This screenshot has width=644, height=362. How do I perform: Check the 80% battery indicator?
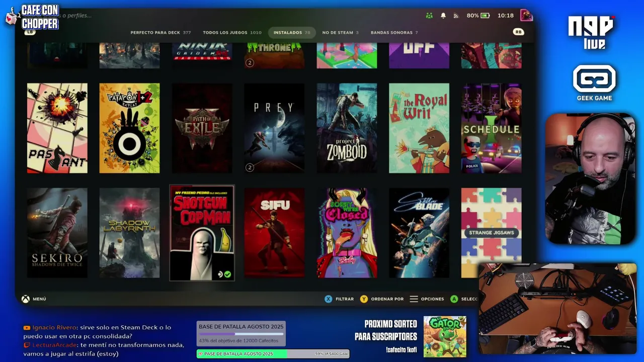point(477,16)
